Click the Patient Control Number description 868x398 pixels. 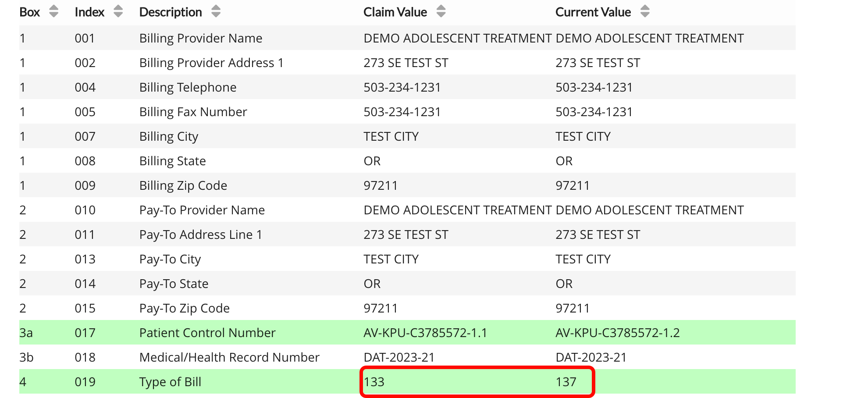point(207,333)
